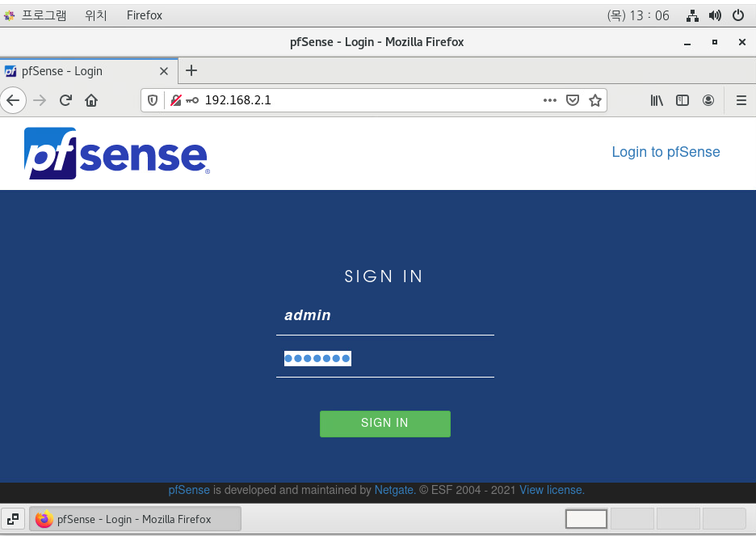
Task: Open the Firefox hamburger menu
Action: 741,100
